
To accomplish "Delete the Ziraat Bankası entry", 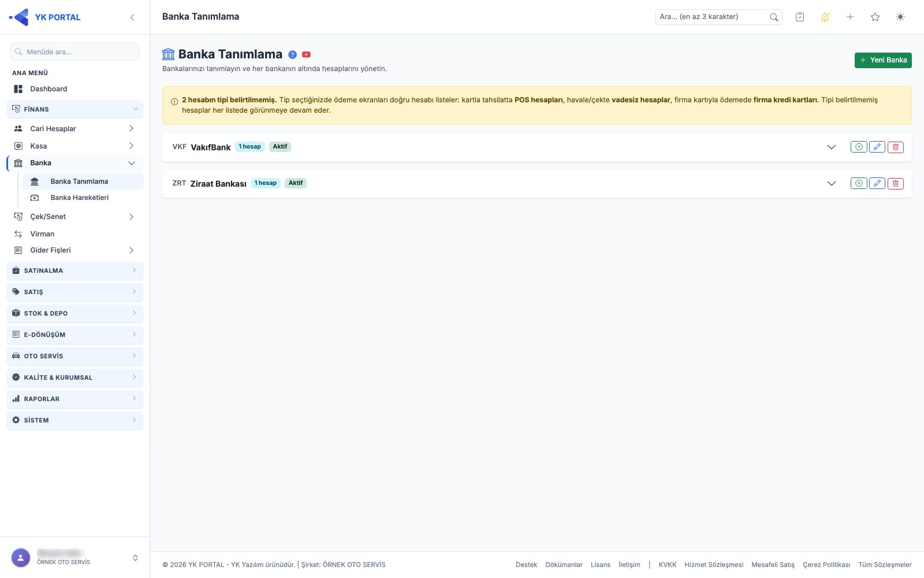I will 896,184.
